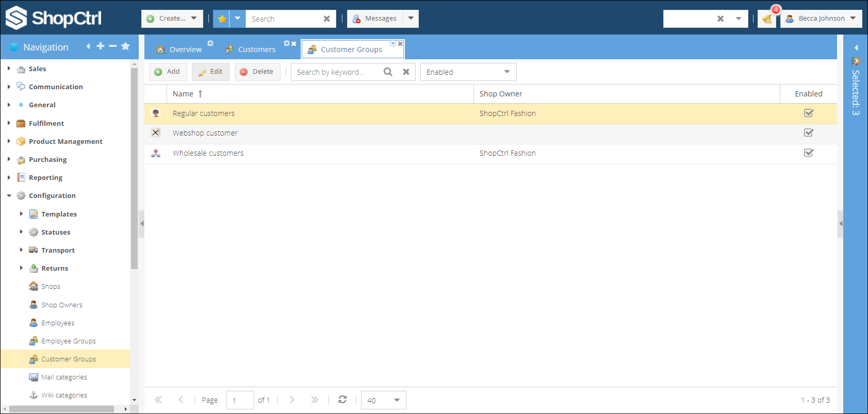Click the navigation vertical scrollbar
The height and width of the screenshot is (414, 868).
[x=134, y=168]
